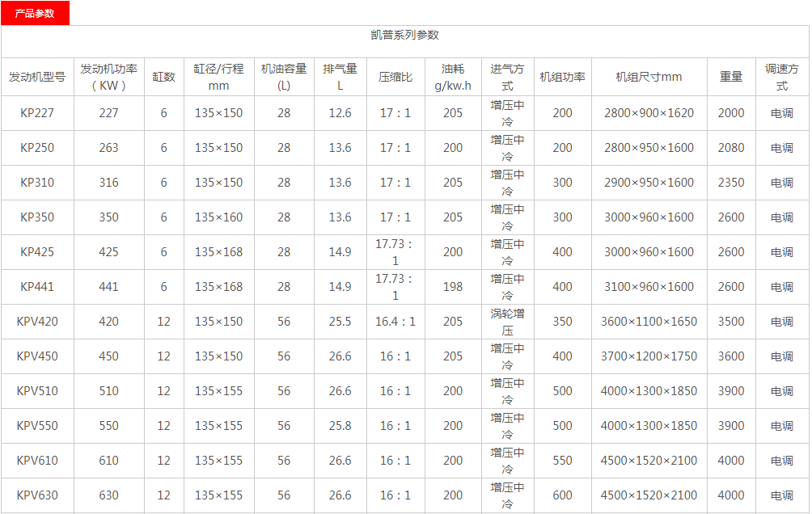
Task: Click the 油耗 g/kw.h header
Action: [453, 77]
